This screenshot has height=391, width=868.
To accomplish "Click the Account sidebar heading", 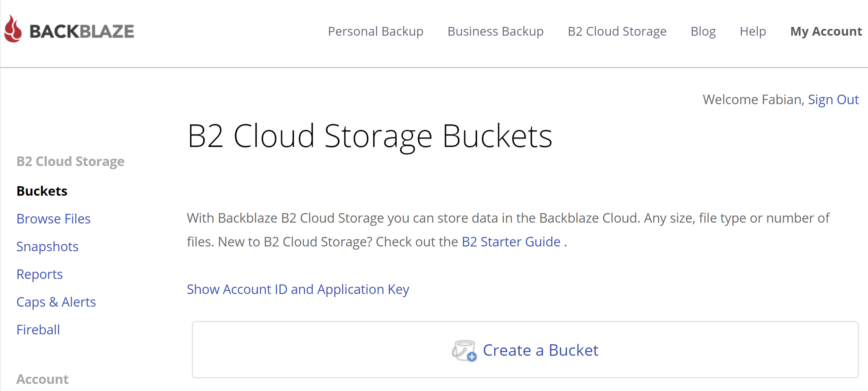I will coord(42,379).
